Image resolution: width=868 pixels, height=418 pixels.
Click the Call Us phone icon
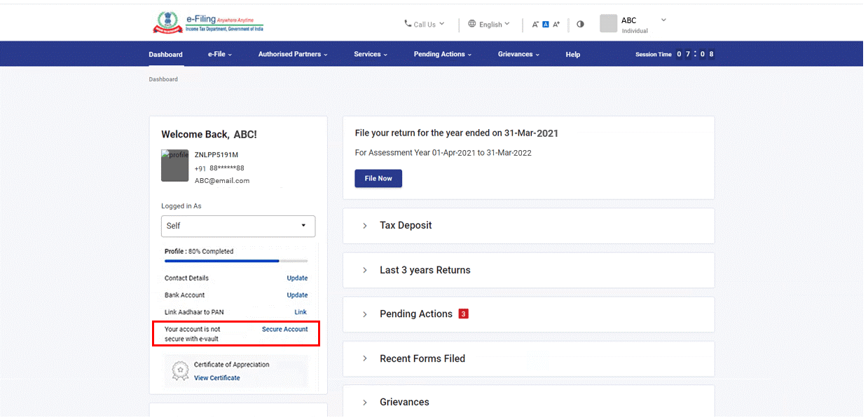[x=408, y=24]
